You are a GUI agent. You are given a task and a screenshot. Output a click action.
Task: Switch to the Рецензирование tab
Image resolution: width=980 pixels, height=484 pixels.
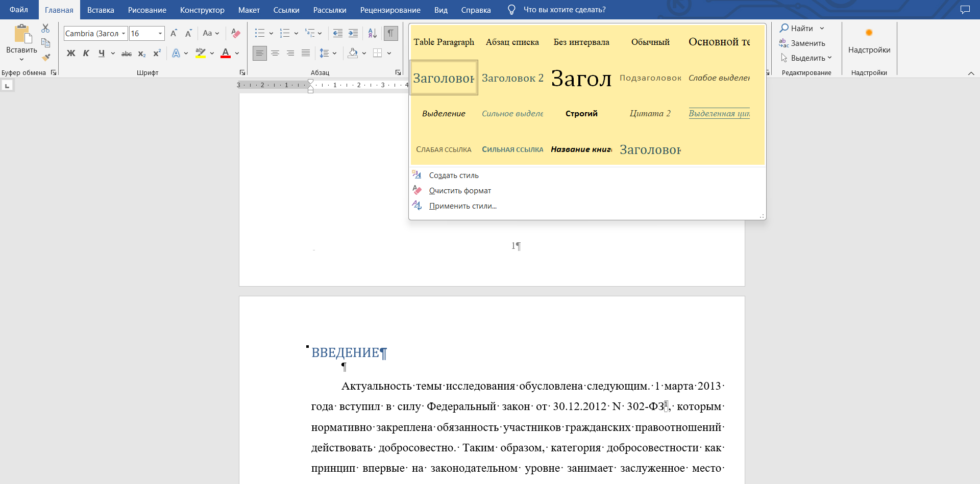click(390, 10)
